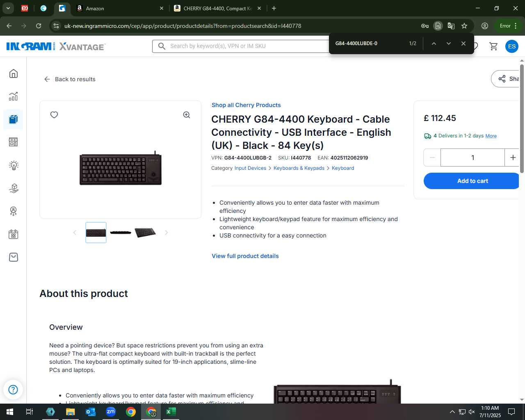Show next product thumbnails with right chevron

166,233
